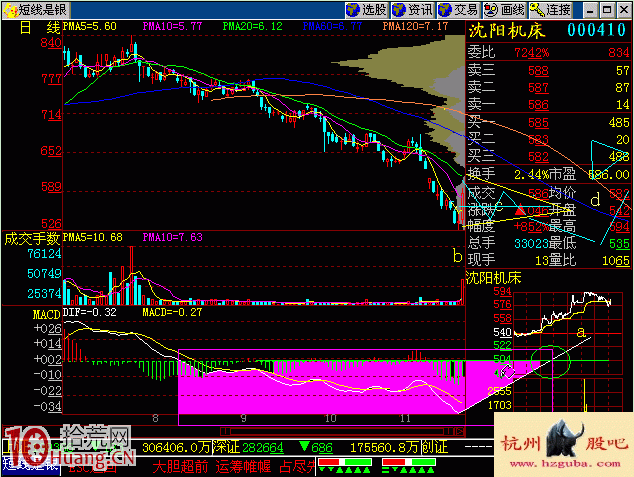Click the 日线 period label
Viewport: 634px width, 477px height.
(x=40, y=27)
